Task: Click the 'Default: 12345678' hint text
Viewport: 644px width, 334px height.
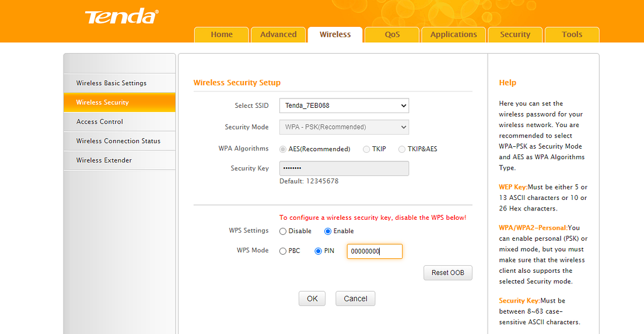Action: [x=309, y=181]
